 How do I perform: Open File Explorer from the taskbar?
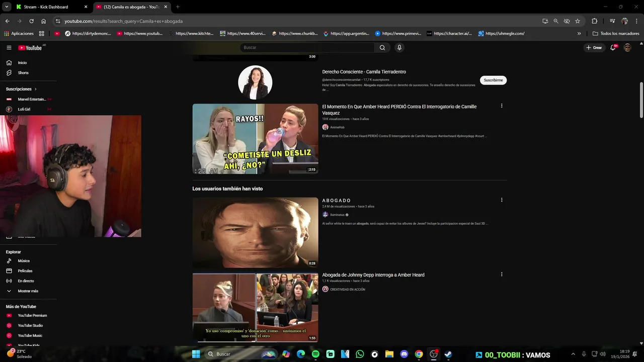(389, 354)
